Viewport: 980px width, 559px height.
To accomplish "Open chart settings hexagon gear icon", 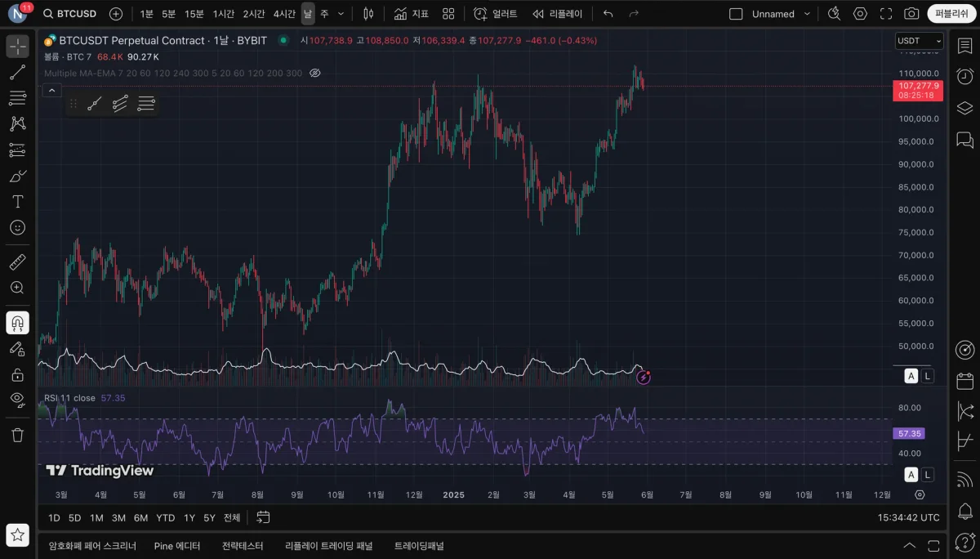I will tap(860, 14).
